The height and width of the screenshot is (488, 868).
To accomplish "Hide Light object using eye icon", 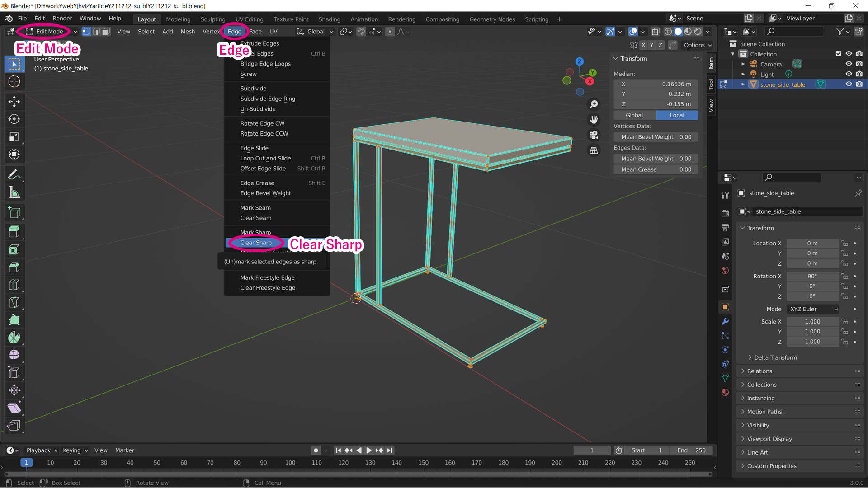I will pyautogui.click(x=849, y=74).
